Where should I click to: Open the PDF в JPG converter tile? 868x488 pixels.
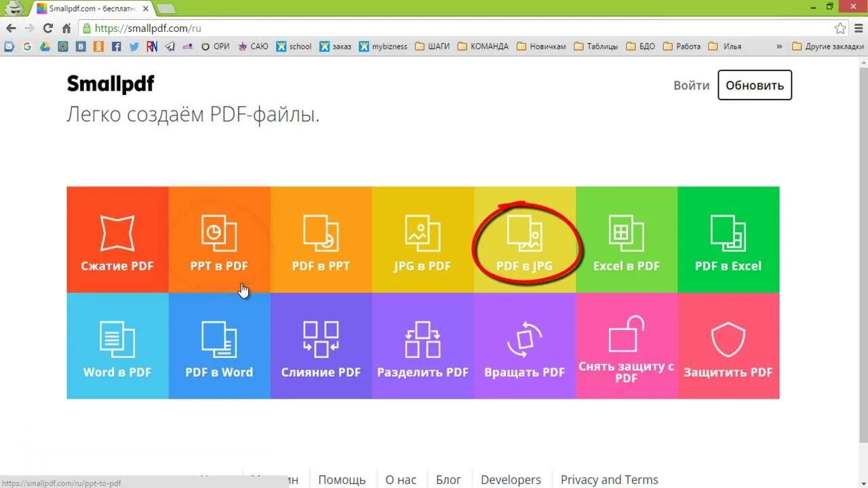point(525,239)
